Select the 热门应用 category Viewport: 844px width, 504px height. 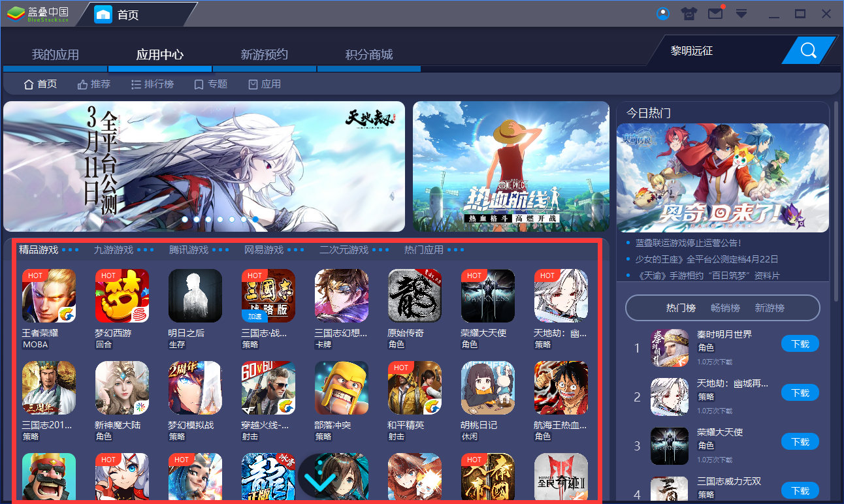coord(424,249)
